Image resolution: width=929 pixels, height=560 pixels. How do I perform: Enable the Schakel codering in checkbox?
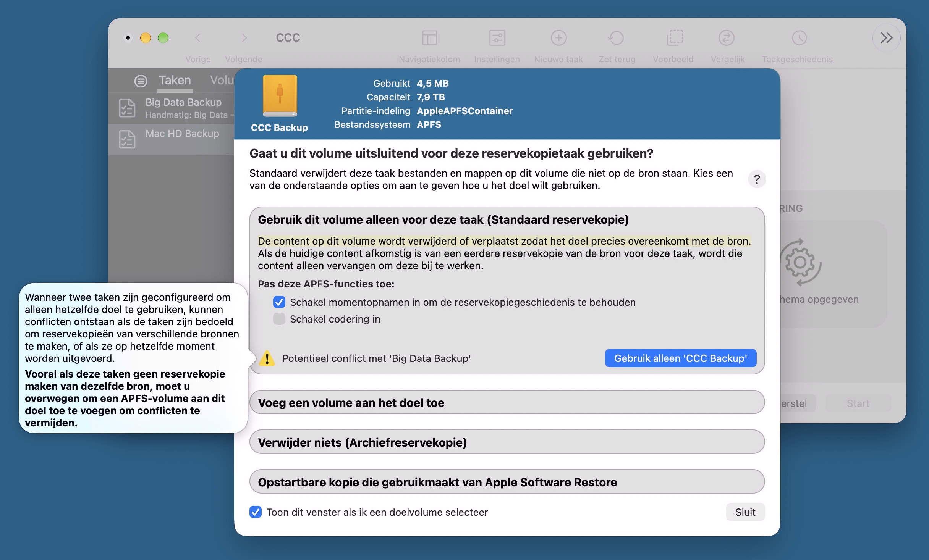pos(279,319)
